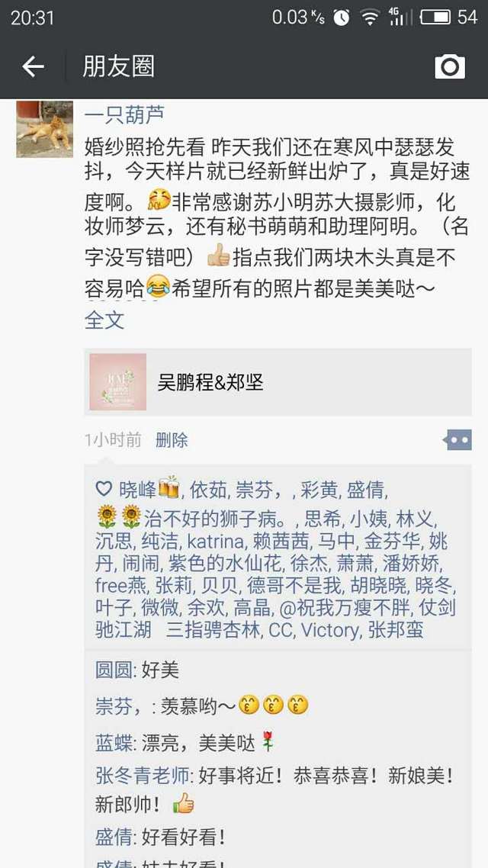488x868 pixels.
Task: Open profile name 一只葫芦
Action: (124, 114)
